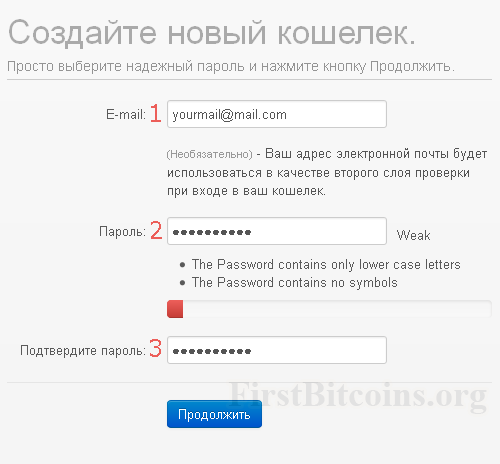Click the red password strength bar
This screenshot has height=464, width=500.
click(x=175, y=309)
